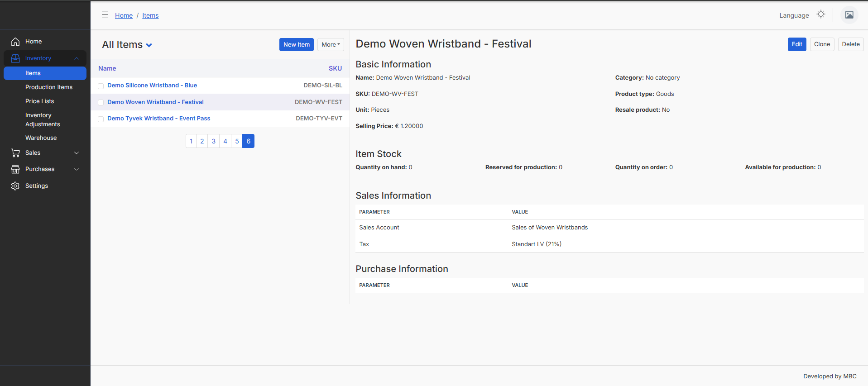Viewport: 868px width, 386px height.
Task: Open the user avatar image icon
Action: 849,15
